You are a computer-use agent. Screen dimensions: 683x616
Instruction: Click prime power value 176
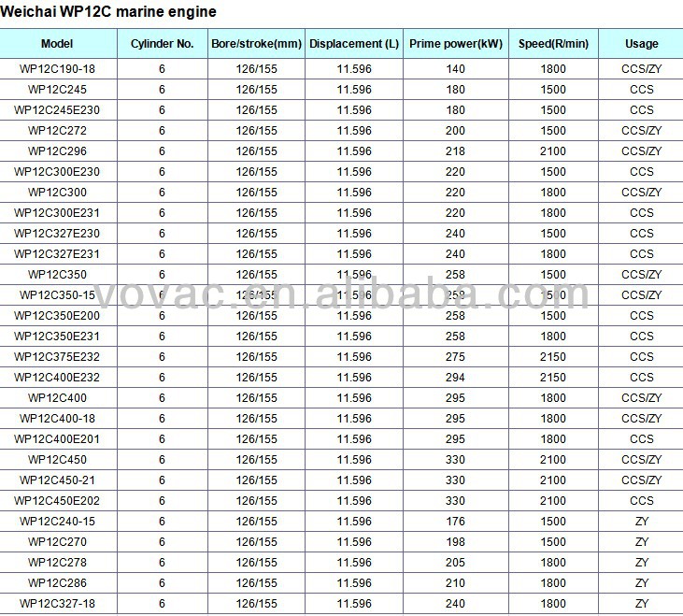(x=455, y=521)
